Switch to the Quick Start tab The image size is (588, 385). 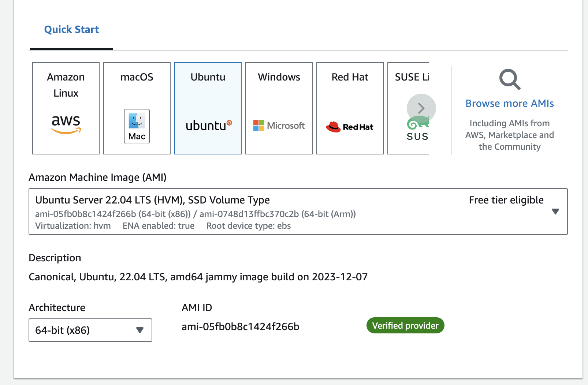point(71,30)
